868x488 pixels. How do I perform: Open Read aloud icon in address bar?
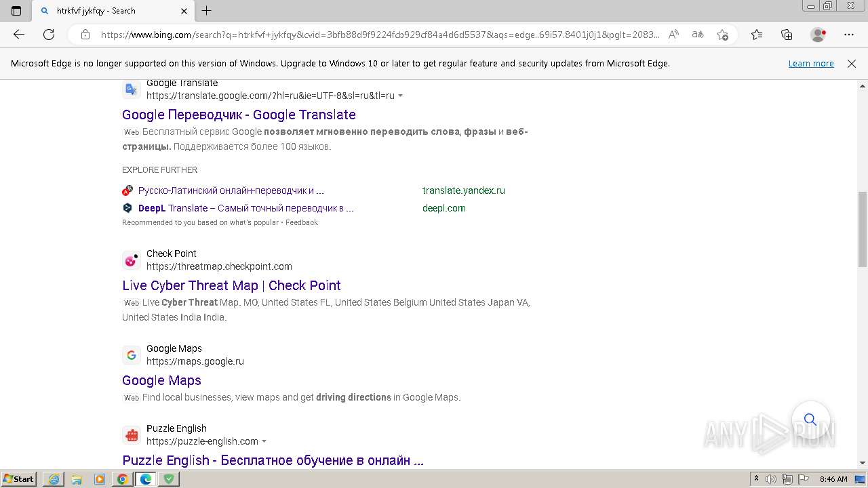pyautogui.click(x=673, y=35)
